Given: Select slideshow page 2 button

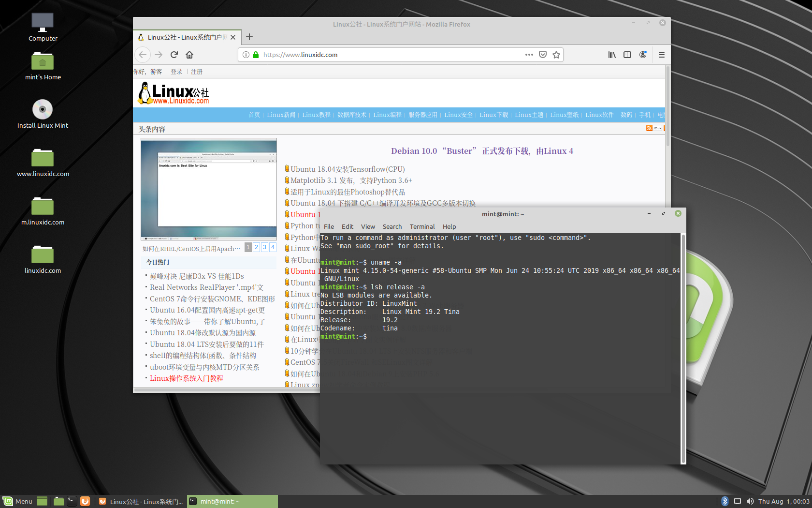Looking at the screenshot, I should 257,247.
